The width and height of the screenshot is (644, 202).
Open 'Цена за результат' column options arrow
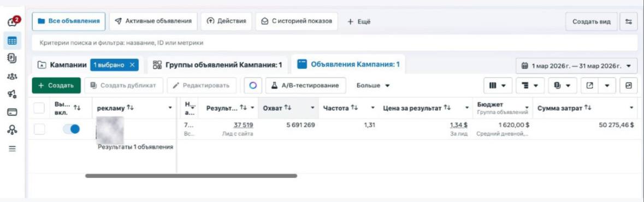tap(467, 108)
